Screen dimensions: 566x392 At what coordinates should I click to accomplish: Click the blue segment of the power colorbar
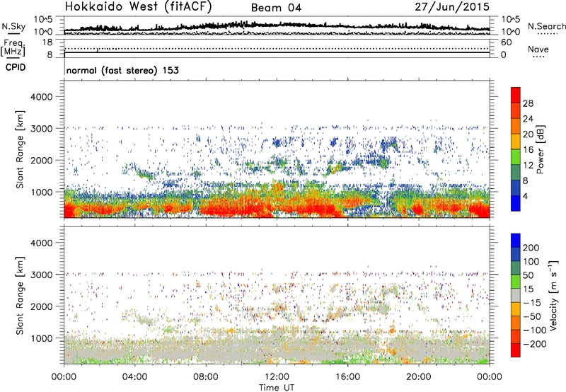(x=516, y=203)
